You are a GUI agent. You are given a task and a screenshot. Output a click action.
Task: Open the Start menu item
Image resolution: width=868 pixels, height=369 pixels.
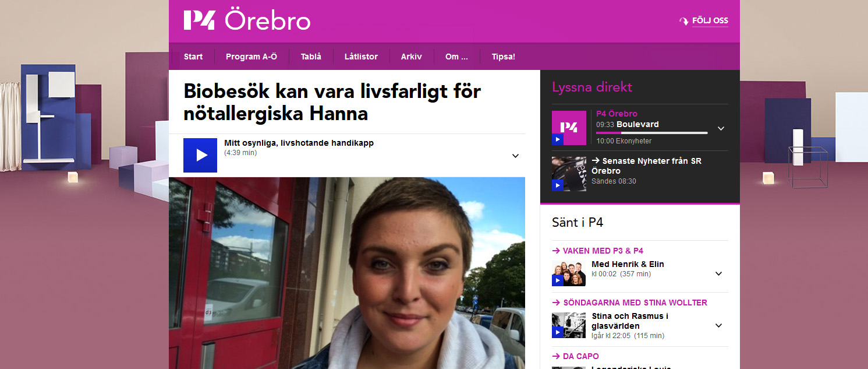point(193,57)
